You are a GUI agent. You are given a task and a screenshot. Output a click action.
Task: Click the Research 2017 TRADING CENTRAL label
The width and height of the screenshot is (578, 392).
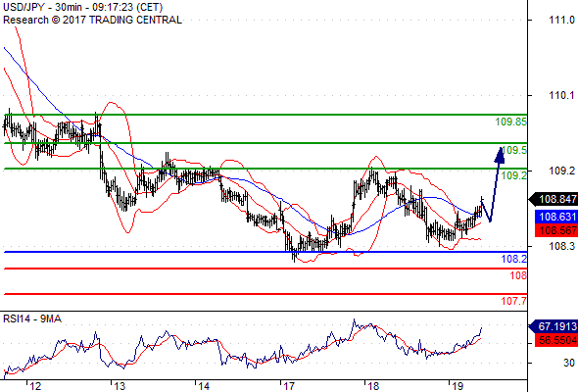(92, 20)
